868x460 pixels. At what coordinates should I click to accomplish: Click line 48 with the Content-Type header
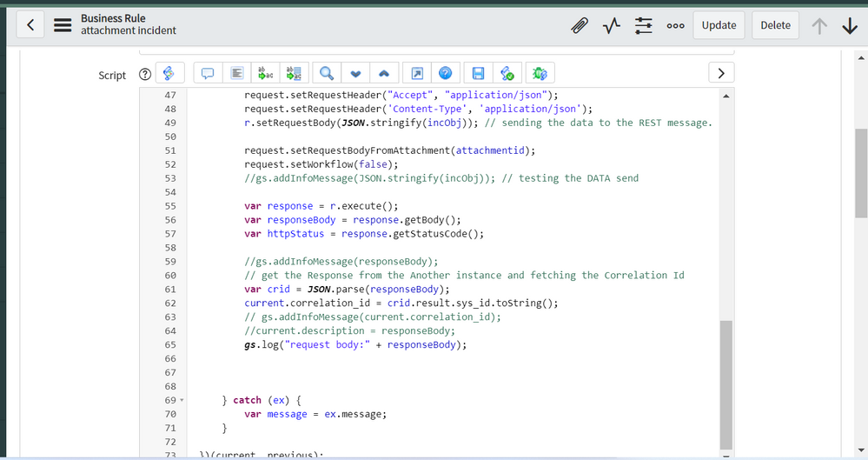pos(418,109)
